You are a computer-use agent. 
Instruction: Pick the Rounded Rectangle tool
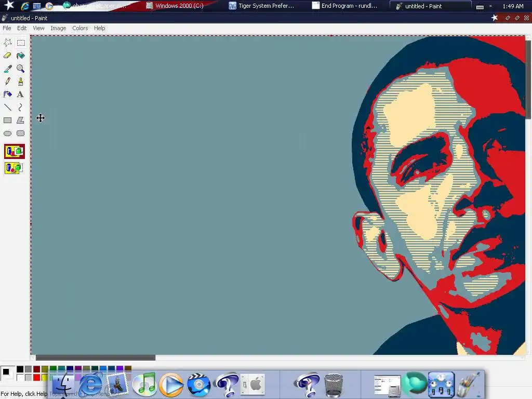coord(21,134)
